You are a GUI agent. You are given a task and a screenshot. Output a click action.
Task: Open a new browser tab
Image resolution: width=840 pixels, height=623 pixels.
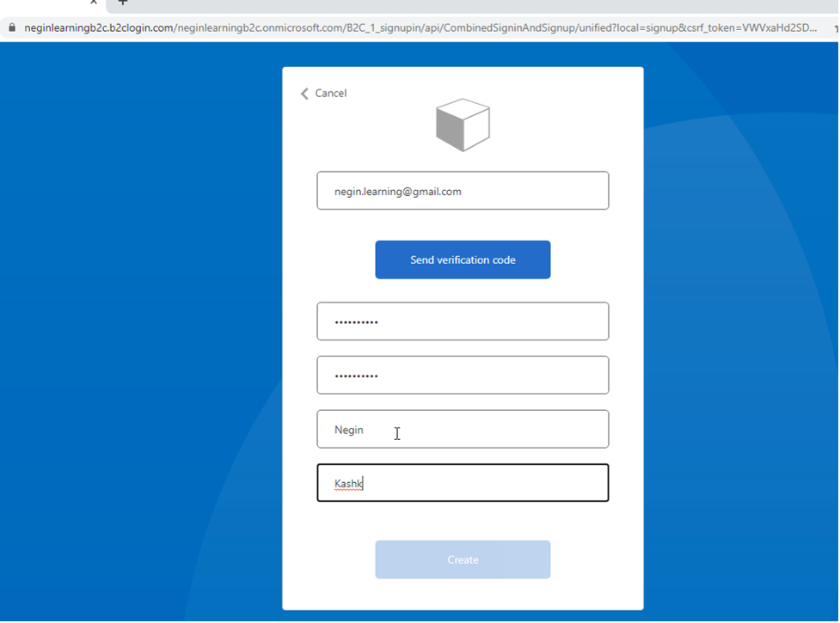tap(123, 3)
